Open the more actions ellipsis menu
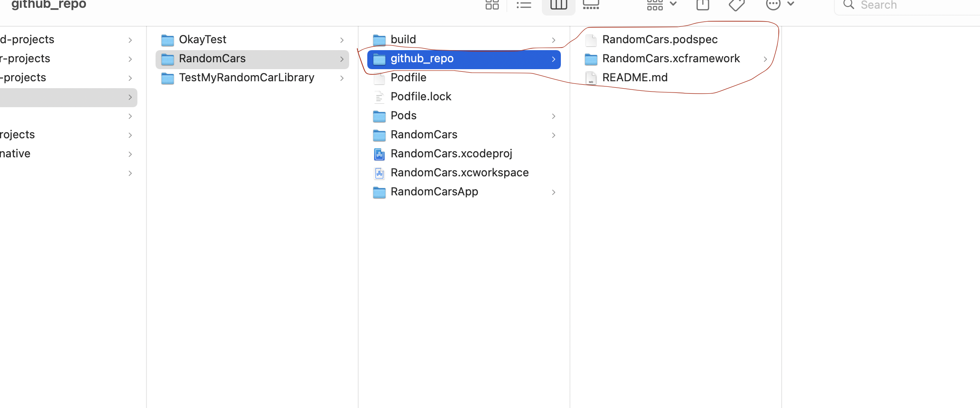Image resolution: width=980 pixels, height=408 pixels. [780, 5]
